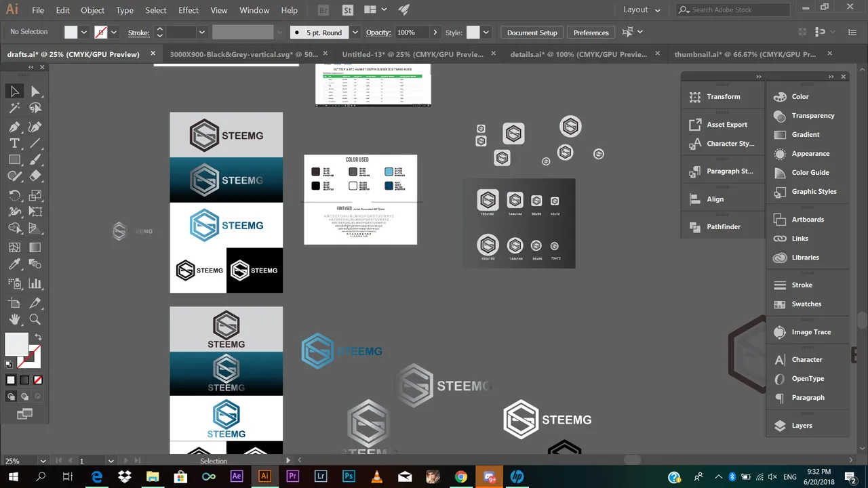Screen dimensions: 868x488
Task: Click the Preferences button
Action: [x=591, y=33]
